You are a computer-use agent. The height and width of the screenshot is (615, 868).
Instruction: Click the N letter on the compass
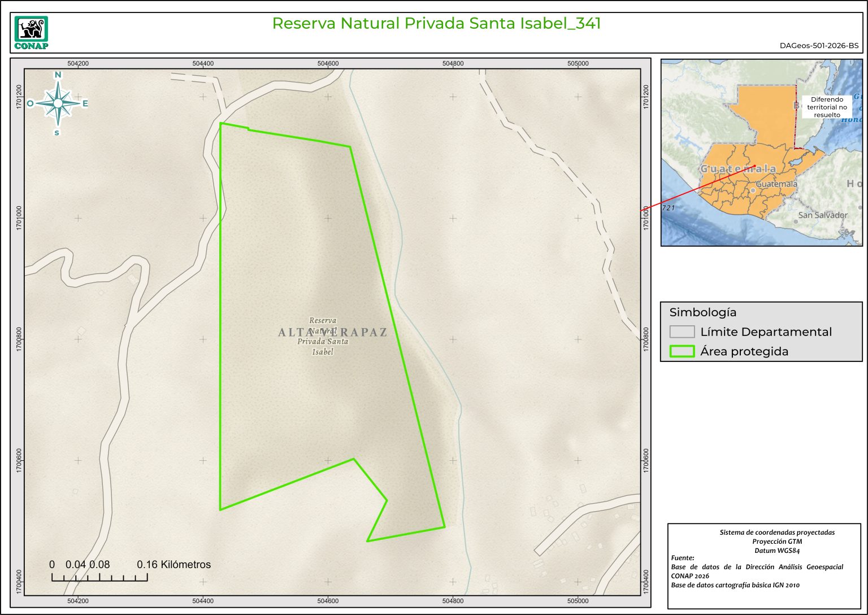pos(58,75)
